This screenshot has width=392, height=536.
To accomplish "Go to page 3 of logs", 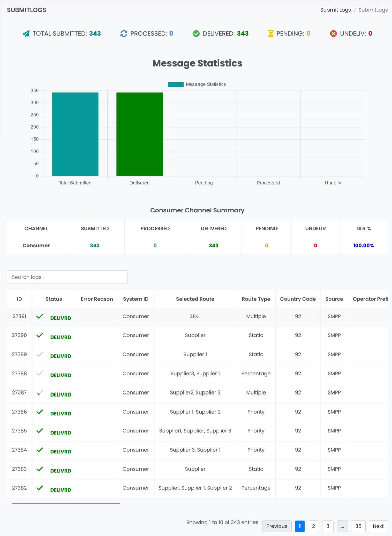I will (x=328, y=526).
